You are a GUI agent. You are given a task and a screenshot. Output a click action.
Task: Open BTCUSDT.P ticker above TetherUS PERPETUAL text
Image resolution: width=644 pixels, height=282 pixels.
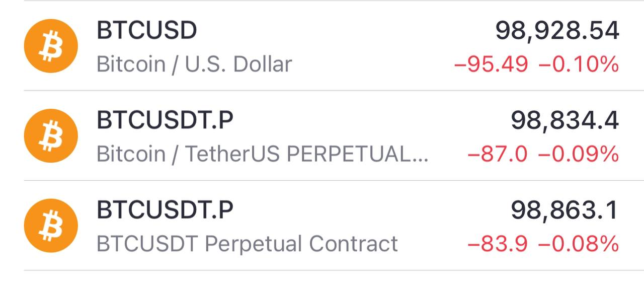click(x=165, y=121)
